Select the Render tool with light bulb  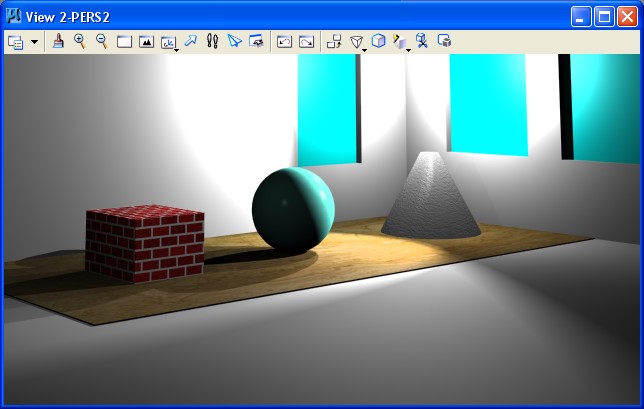pyautogui.click(x=400, y=42)
